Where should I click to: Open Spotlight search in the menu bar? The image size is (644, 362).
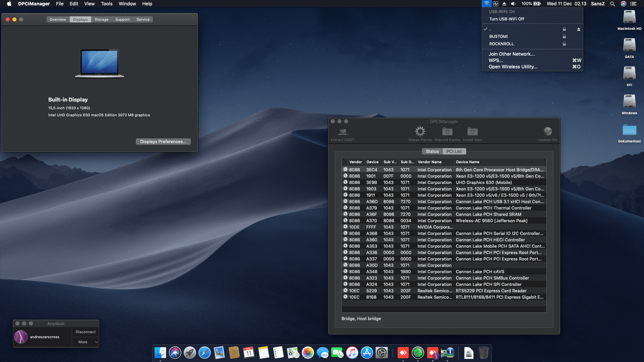(x=612, y=4)
